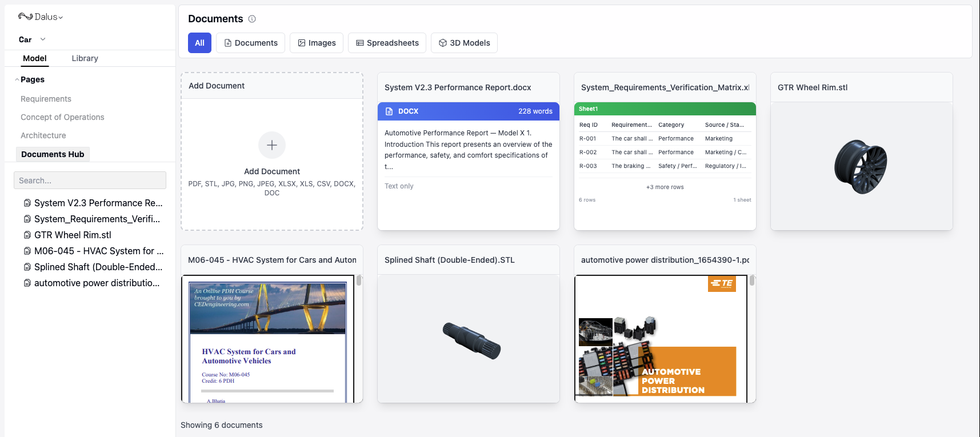Click file icon beside automotive power distribution item
This screenshot has height=437, width=980.
(x=27, y=283)
